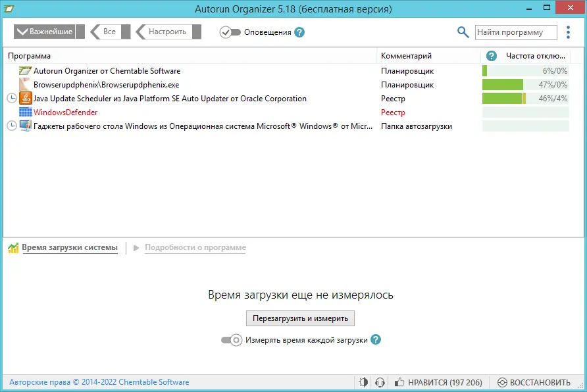Click Планировщик comment for Autorun Organizer
The height and width of the screenshot is (392, 587).
click(407, 70)
